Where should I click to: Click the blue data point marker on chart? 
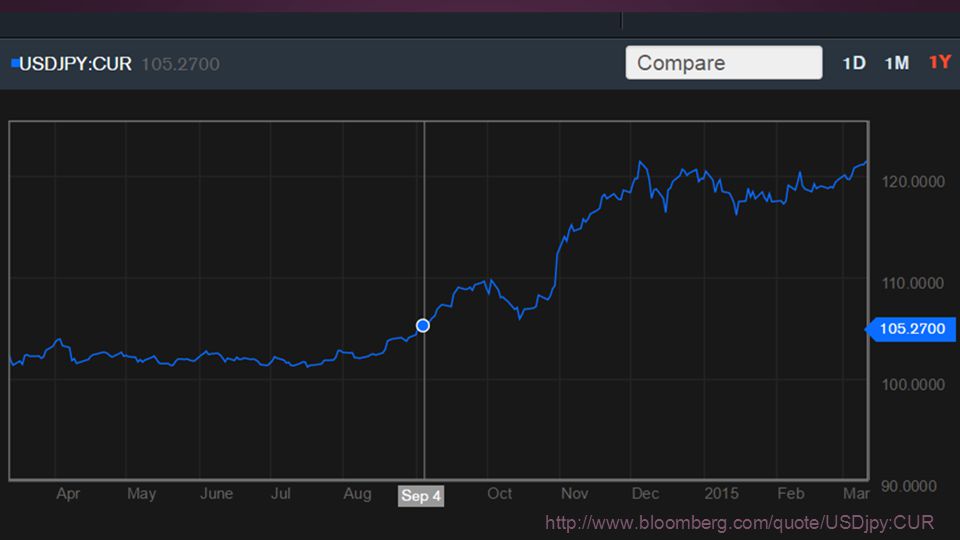(x=423, y=326)
